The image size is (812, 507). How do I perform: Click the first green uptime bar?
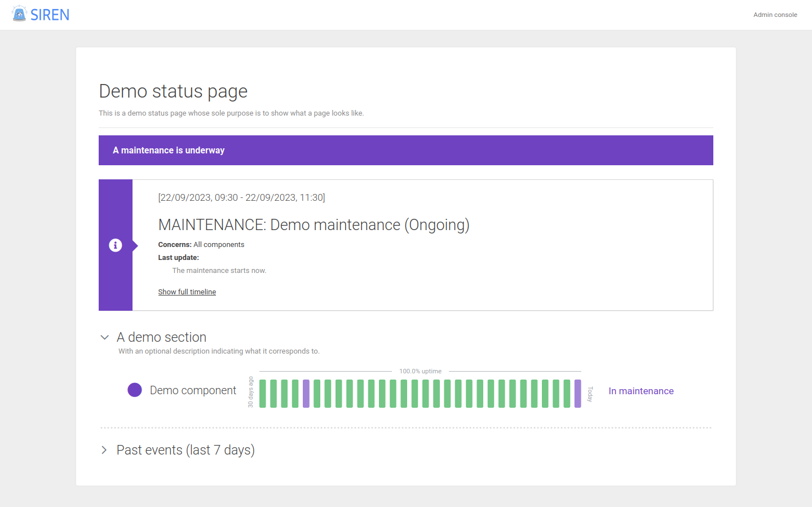pyautogui.click(x=263, y=394)
